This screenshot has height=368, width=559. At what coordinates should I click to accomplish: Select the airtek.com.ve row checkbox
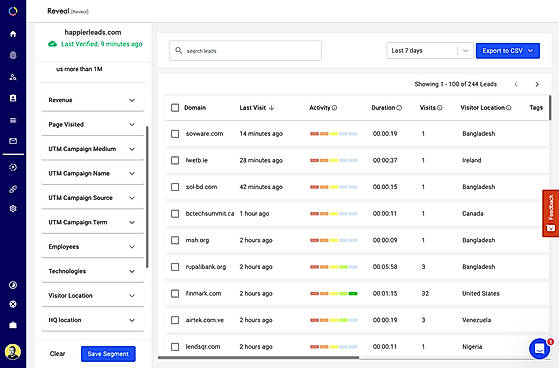pos(175,320)
